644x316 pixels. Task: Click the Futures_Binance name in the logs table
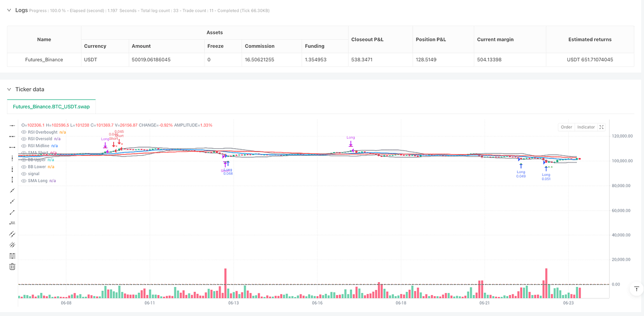pos(43,60)
